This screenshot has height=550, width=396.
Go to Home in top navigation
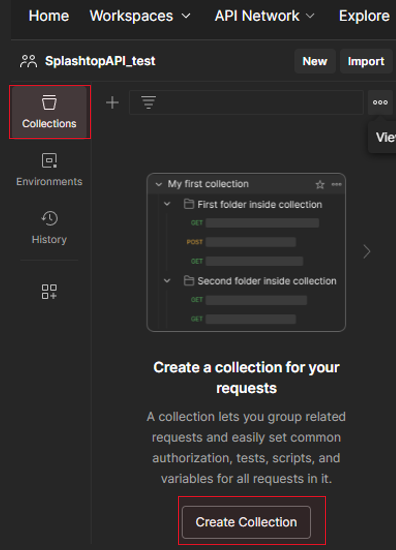[x=49, y=16]
